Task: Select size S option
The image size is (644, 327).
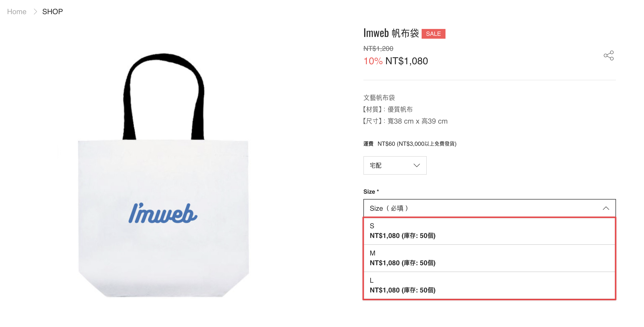Action: [489, 231]
